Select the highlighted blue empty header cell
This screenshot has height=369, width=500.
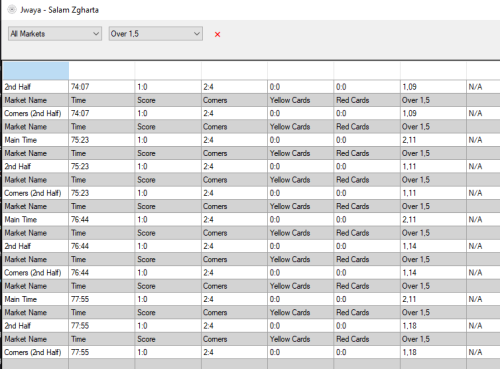[36, 71]
